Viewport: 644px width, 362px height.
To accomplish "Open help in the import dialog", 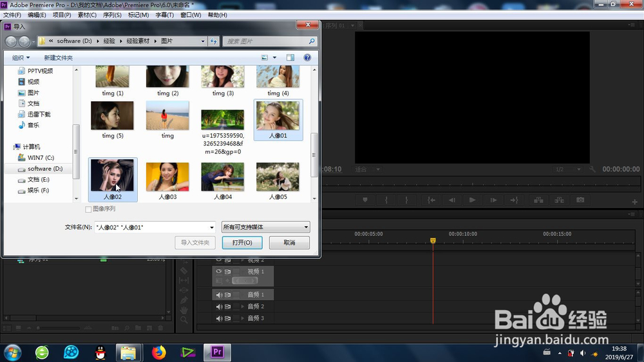I will pos(307,57).
